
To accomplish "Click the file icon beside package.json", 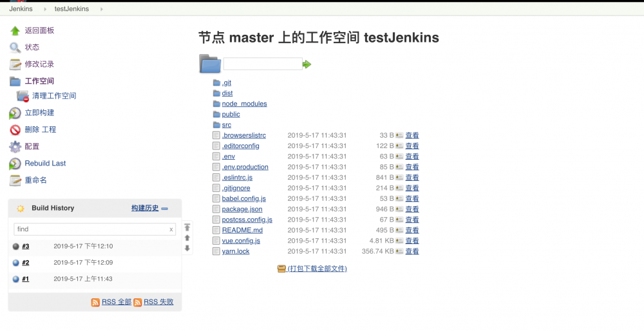I will pyautogui.click(x=216, y=209).
